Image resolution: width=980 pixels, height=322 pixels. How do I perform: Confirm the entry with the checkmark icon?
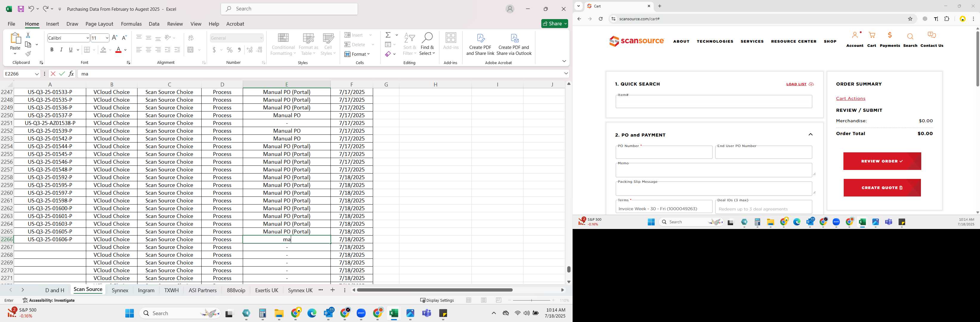click(62, 74)
